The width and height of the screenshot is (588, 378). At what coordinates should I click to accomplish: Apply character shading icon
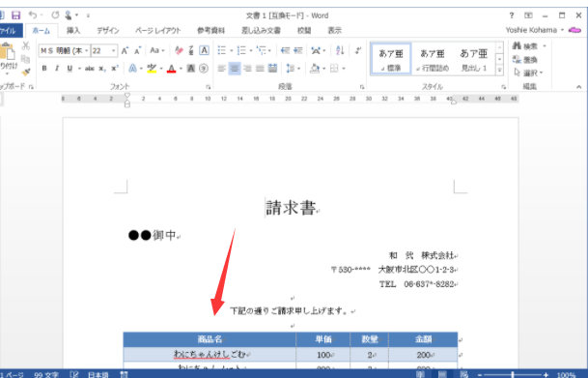(x=191, y=69)
